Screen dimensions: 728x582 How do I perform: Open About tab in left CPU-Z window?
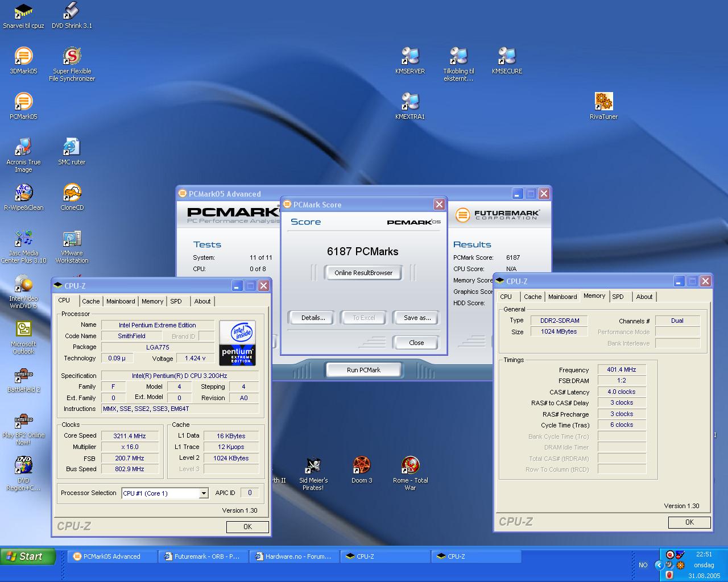(x=202, y=301)
